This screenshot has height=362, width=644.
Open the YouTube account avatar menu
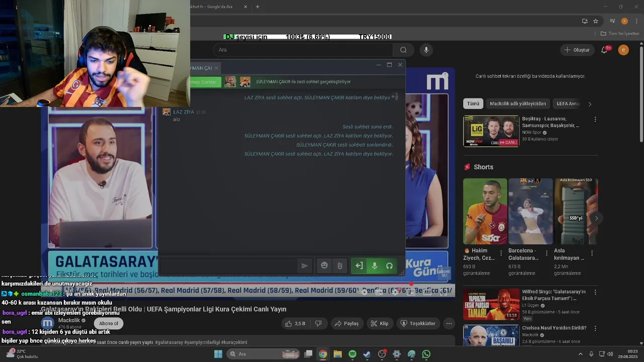[x=623, y=50]
